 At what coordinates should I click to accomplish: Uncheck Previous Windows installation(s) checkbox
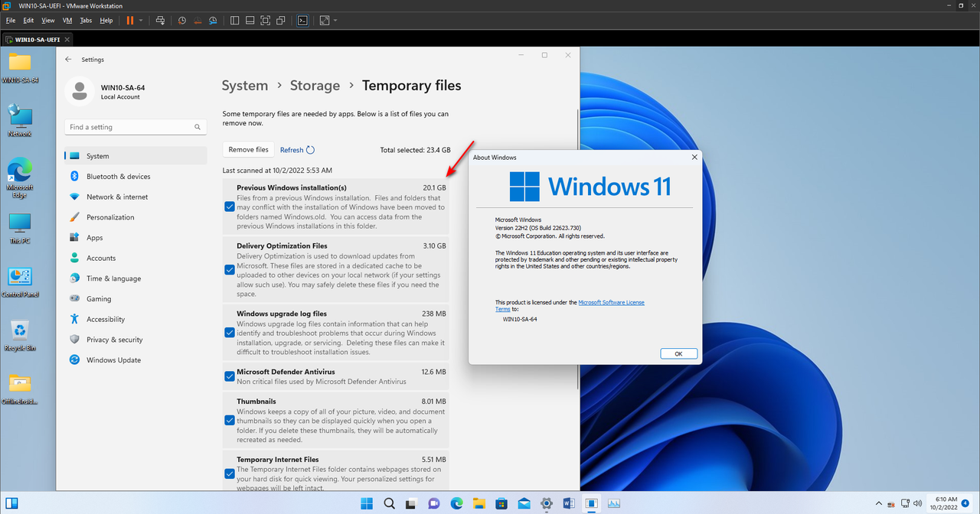point(230,207)
